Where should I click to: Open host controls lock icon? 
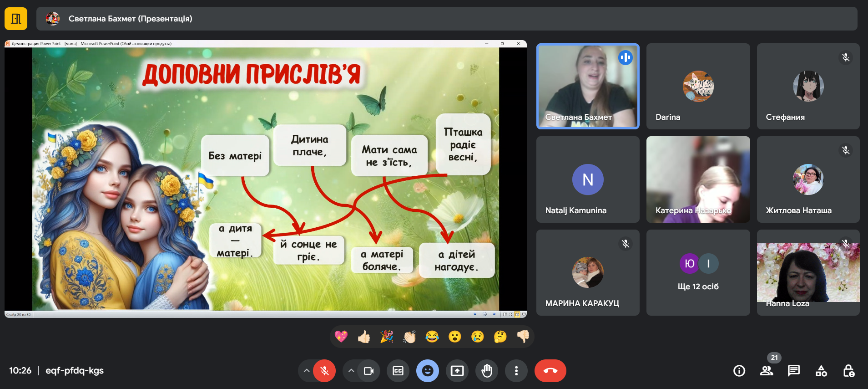[x=848, y=371]
